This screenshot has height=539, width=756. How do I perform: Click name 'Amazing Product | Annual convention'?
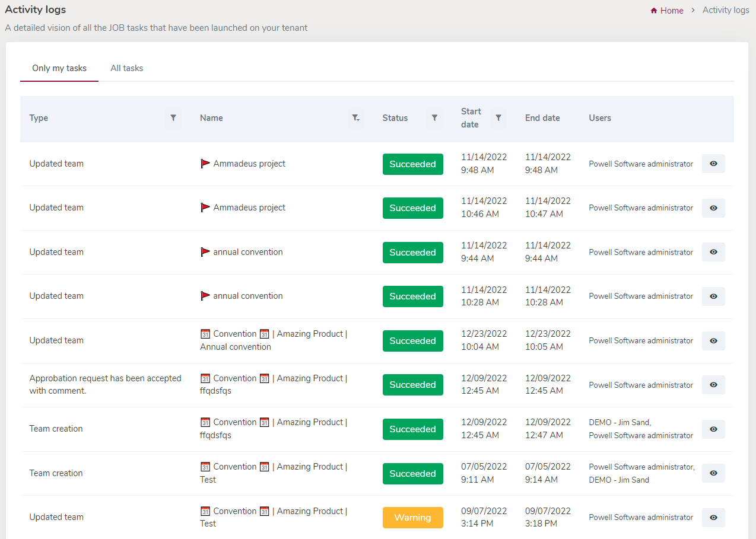click(x=274, y=340)
